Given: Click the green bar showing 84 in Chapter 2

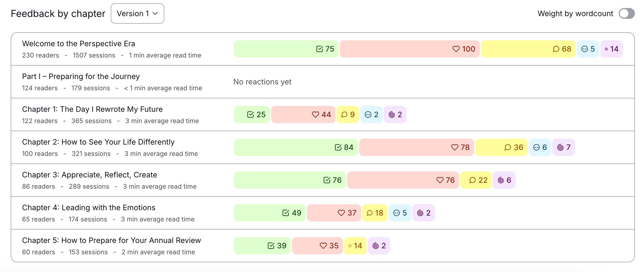Looking at the screenshot, I should tap(296, 147).
